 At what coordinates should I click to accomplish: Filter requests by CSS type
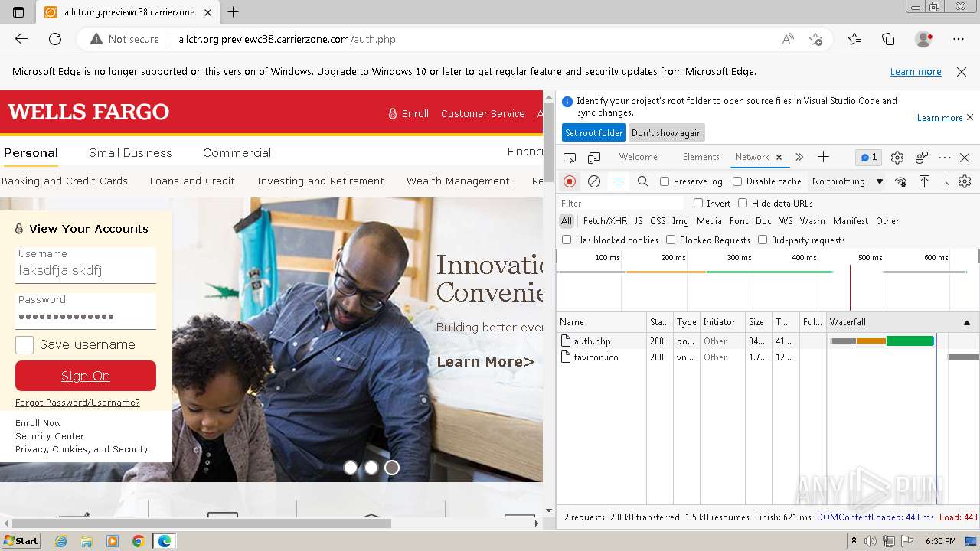pyautogui.click(x=658, y=221)
